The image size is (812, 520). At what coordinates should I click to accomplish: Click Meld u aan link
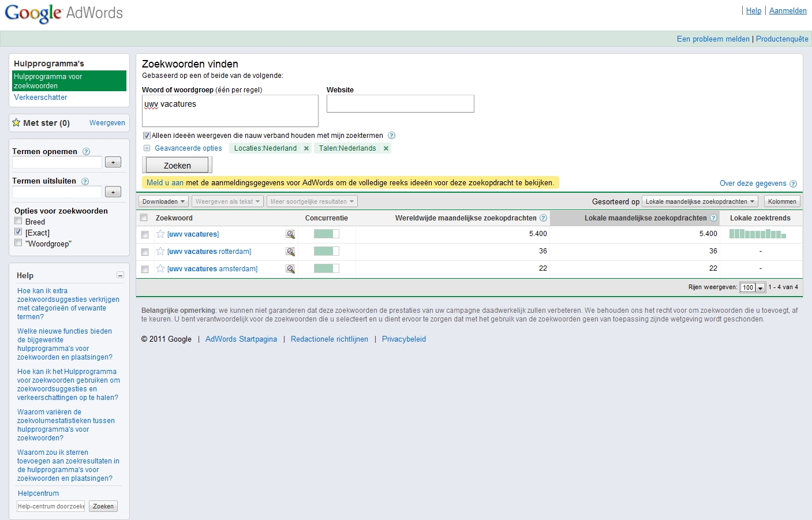(165, 183)
